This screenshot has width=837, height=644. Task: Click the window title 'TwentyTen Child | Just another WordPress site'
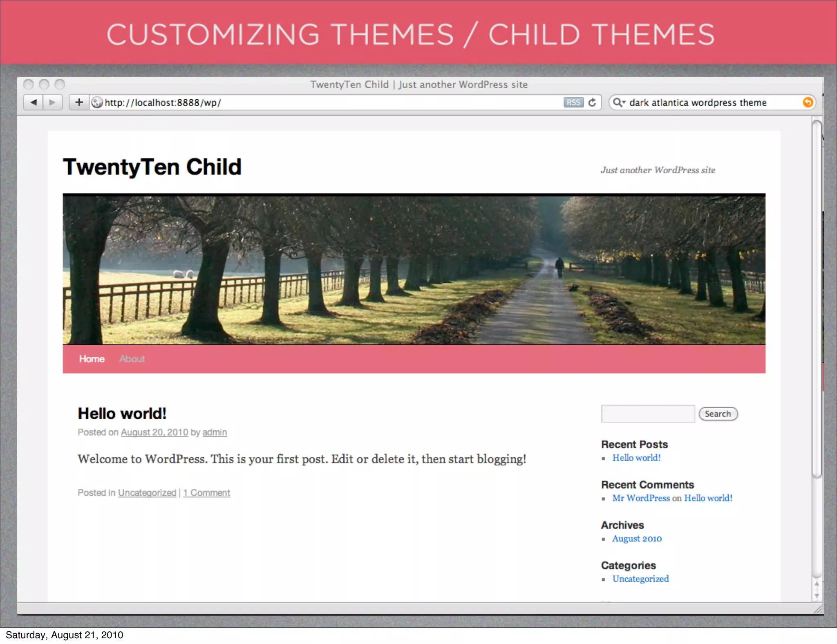(x=419, y=85)
